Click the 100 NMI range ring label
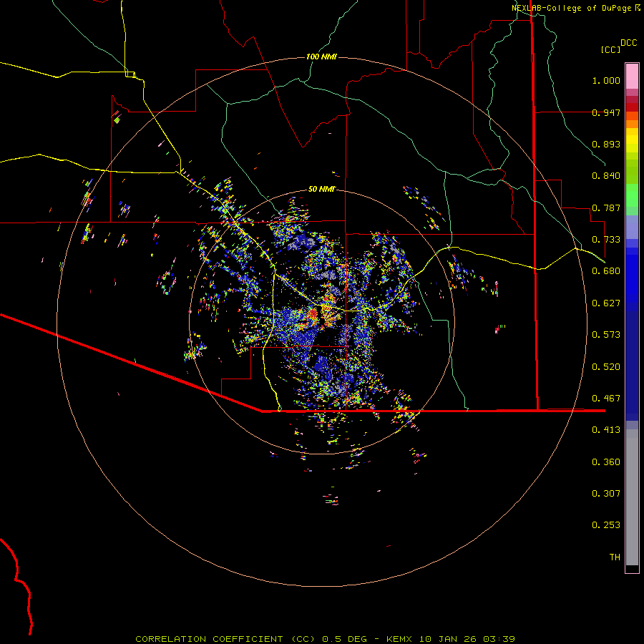This screenshot has height=644, width=644. [321, 57]
